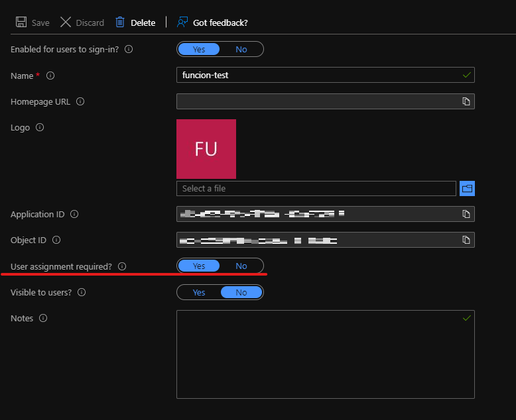The width and height of the screenshot is (516, 420).
Task: Open info tooltip next to Notes
Action: point(43,318)
